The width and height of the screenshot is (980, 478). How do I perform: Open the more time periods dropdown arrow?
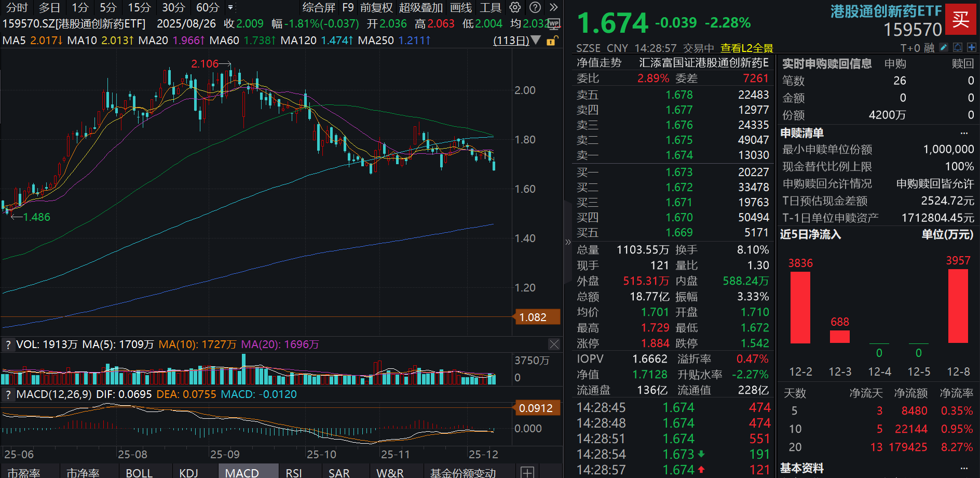[x=230, y=7]
